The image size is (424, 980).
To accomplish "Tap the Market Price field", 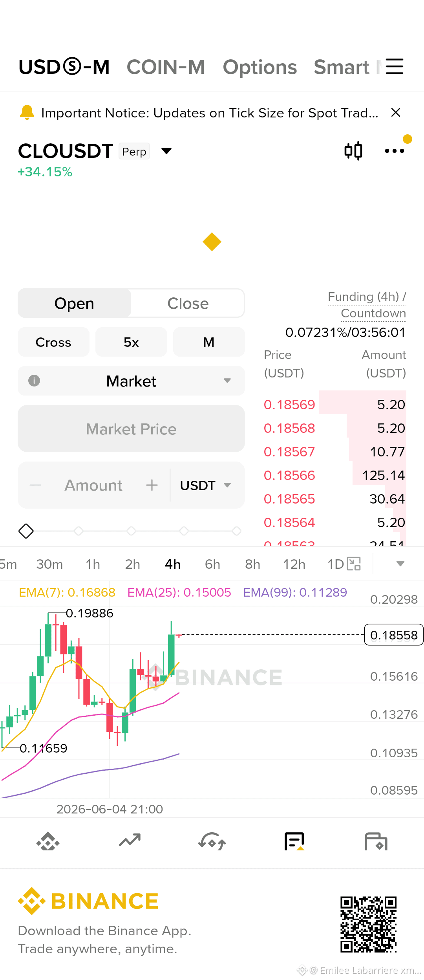I will click(x=131, y=429).
